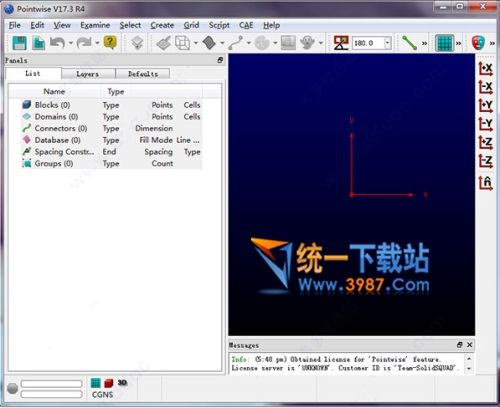Click the Save toolbar icon
This screenshot has height=408, width=500.
pos(19,43)
